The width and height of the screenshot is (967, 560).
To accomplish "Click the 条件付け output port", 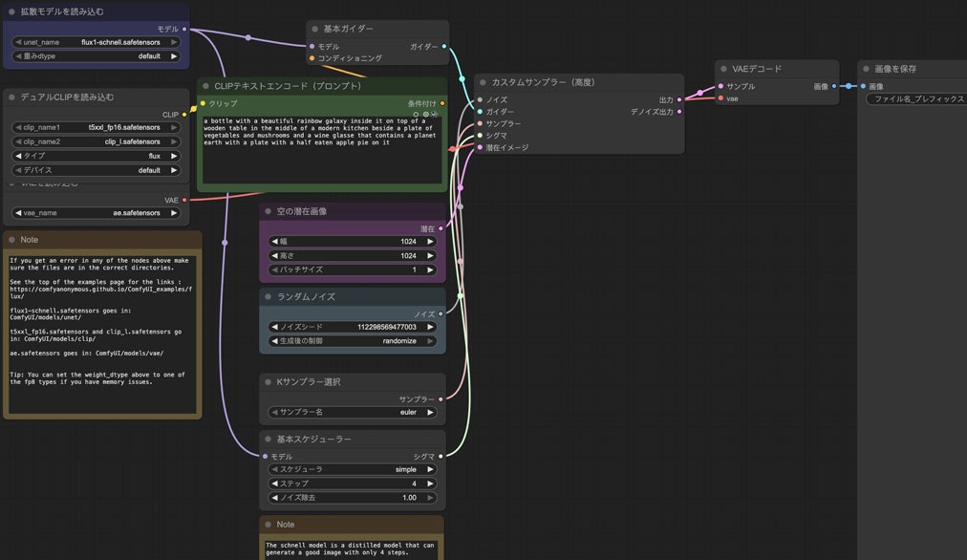I will [442, 103].
